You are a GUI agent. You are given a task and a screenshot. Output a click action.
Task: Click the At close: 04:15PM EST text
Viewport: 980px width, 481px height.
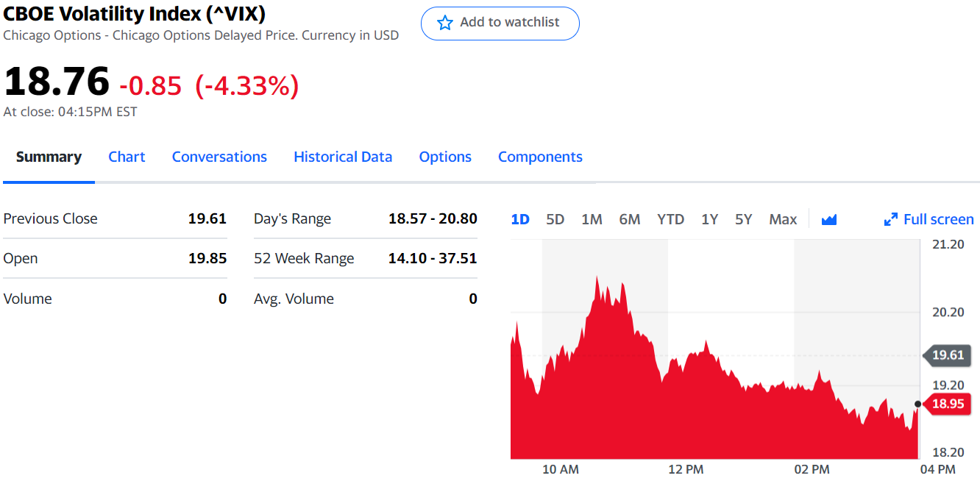[70, 112]
